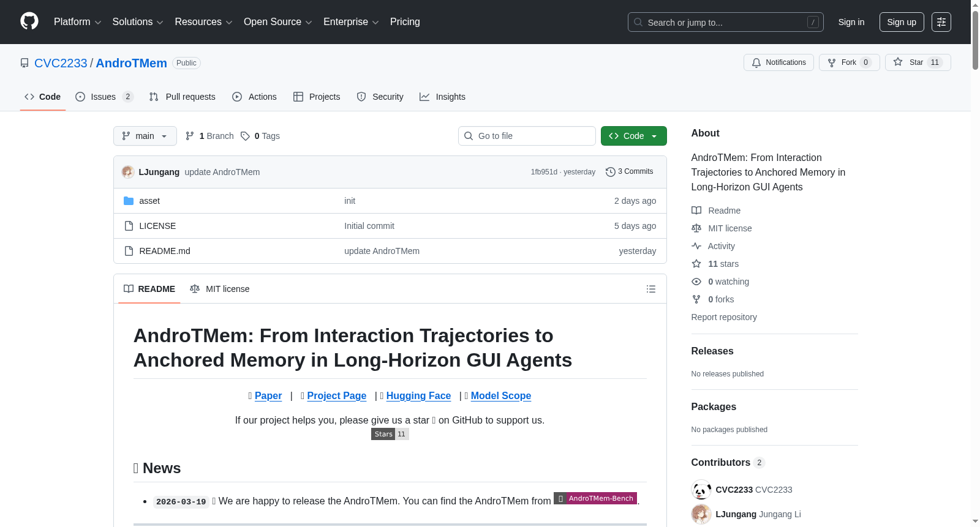
Task: Open the Security tab
Action: (x=380, y=97)
